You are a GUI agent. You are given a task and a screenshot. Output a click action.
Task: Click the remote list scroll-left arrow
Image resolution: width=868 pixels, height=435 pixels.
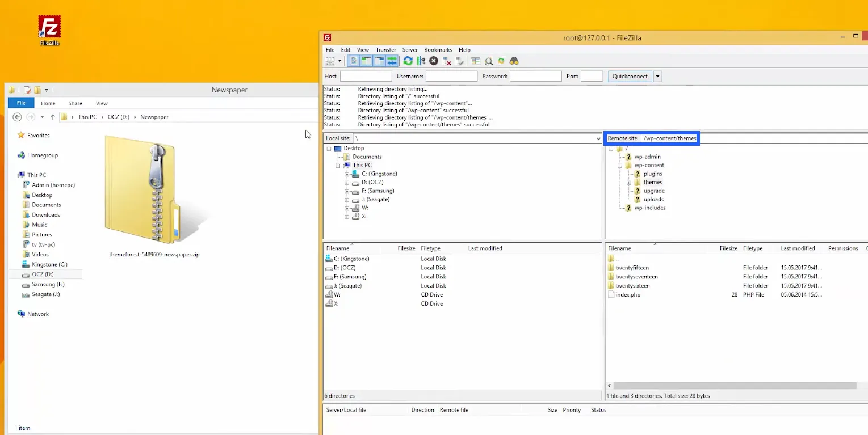point(610,386)
